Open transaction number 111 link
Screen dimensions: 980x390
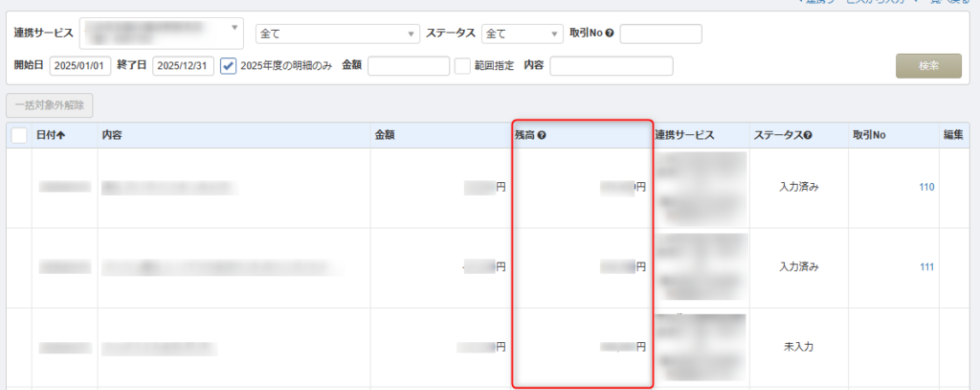tap(925, 267)
